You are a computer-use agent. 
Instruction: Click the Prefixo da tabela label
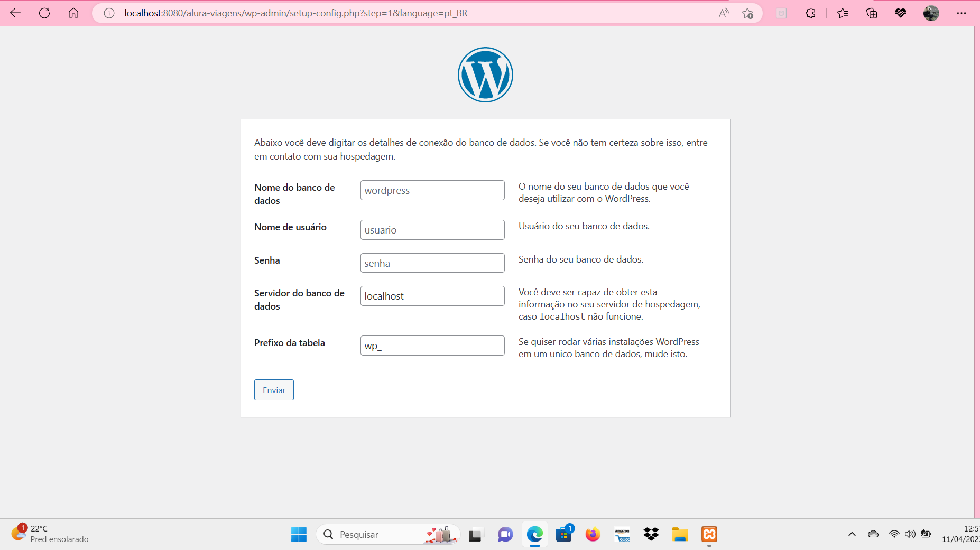[290, 343]
